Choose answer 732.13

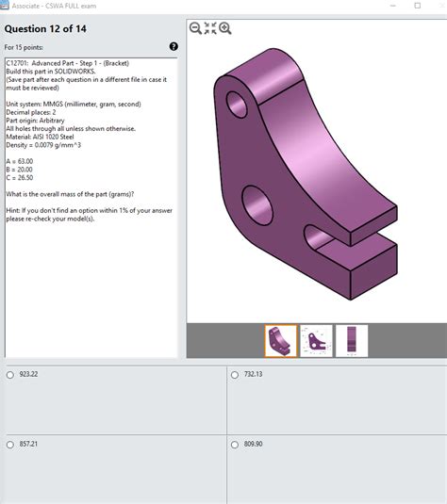coord(235,375)
